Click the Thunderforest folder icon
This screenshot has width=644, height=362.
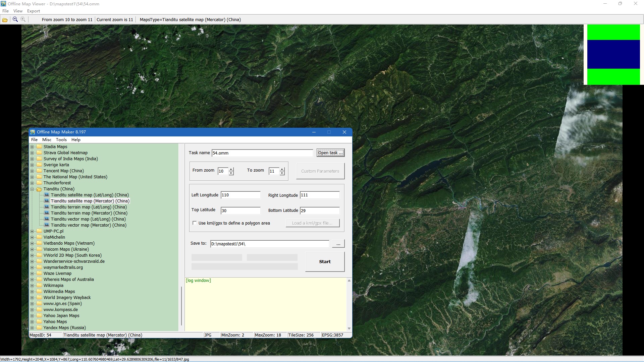(39, 183)
